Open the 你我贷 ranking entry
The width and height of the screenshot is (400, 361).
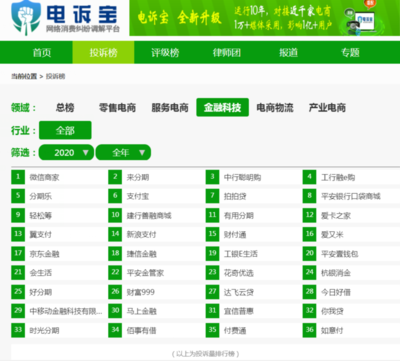click(x=332, y=311)
